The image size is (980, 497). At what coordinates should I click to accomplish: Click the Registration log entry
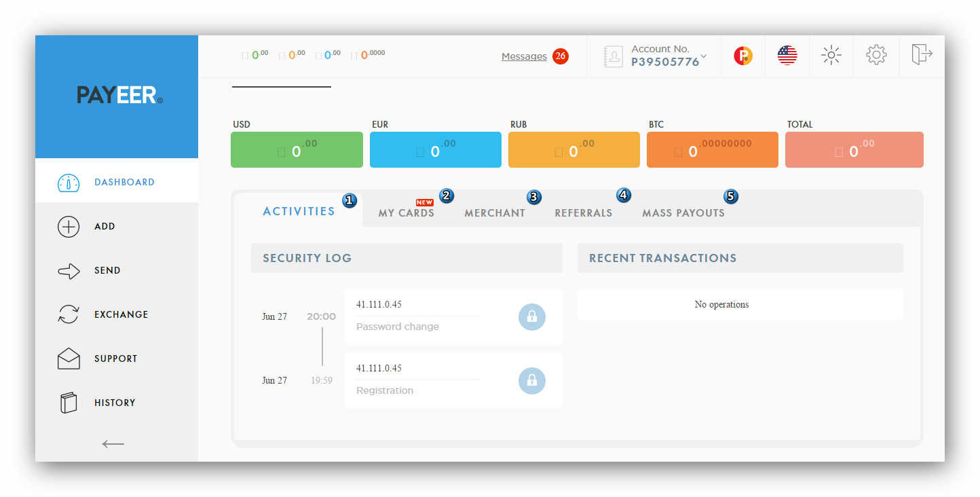(x=453, y=380)
